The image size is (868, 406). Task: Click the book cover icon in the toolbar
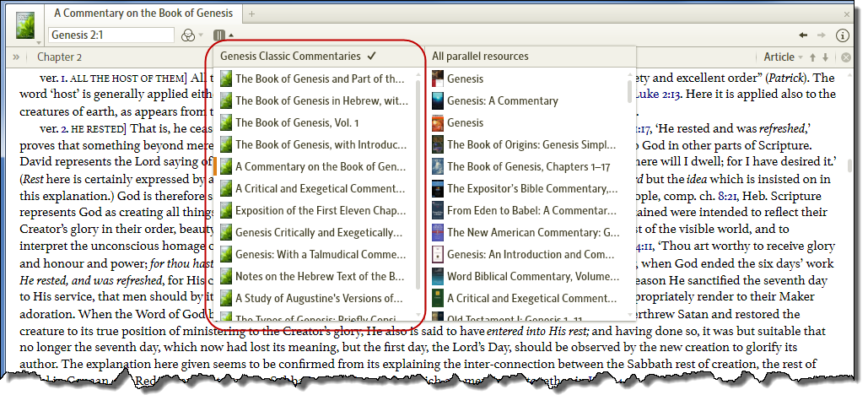pos(25,25)
